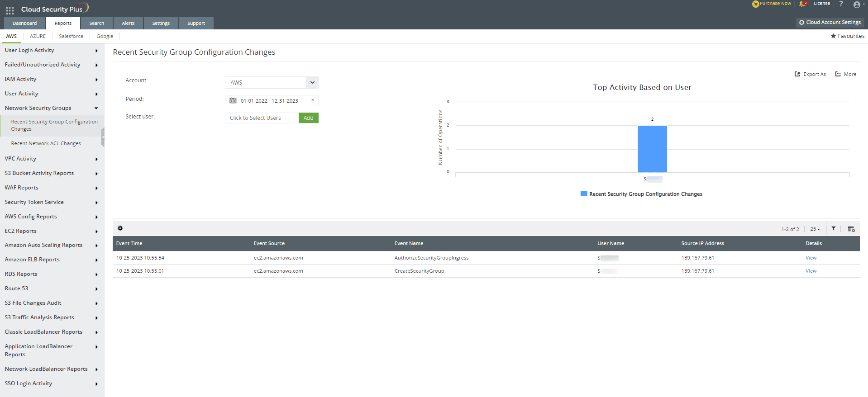Open the column chooser icon

pos(851,229)
